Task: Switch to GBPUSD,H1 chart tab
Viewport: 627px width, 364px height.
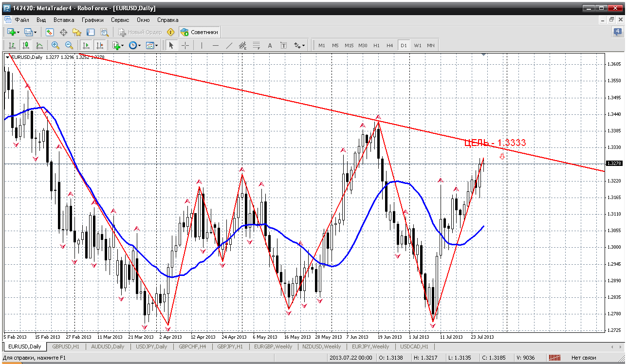Action: (x=66, y=346)
